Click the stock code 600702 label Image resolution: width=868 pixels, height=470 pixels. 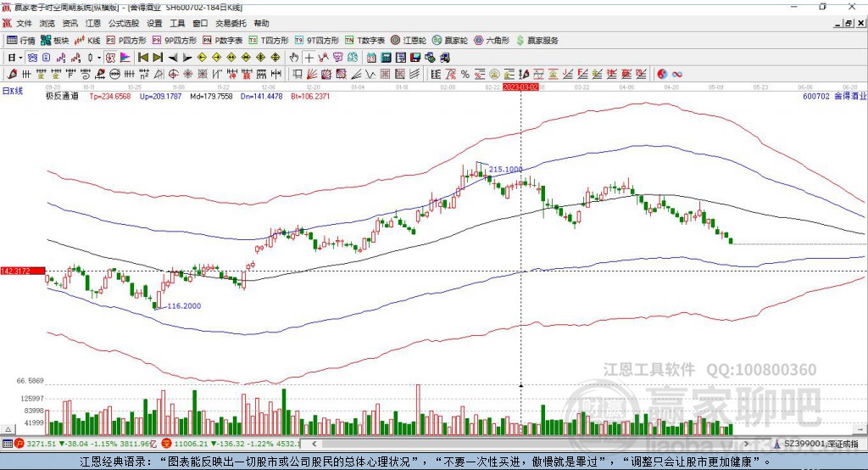coord(816,96)
